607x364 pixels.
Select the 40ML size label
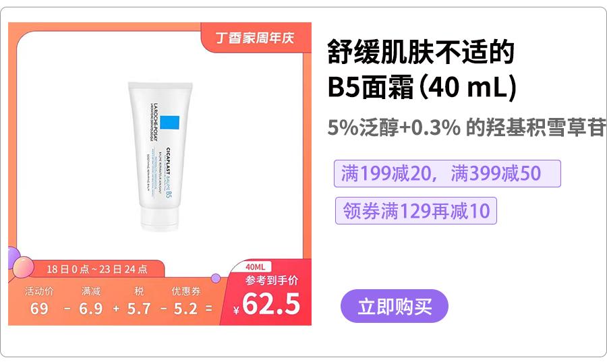point(256,267)
